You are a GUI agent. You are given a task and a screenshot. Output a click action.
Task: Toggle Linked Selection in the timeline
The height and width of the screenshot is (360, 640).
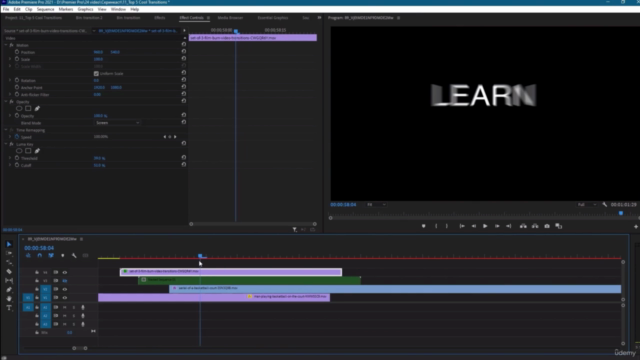click(51, 256)
